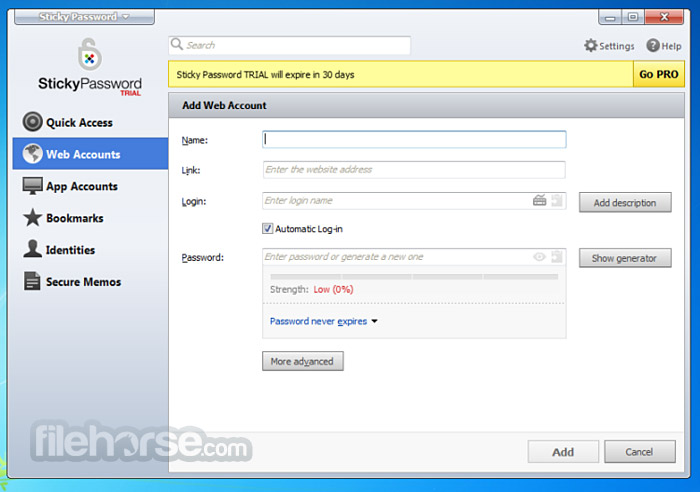This screenshot has height=492, width=700.
Task: Click the Sticky Password padlock logo
Action: pyautogui.click(x=90, y=54)
